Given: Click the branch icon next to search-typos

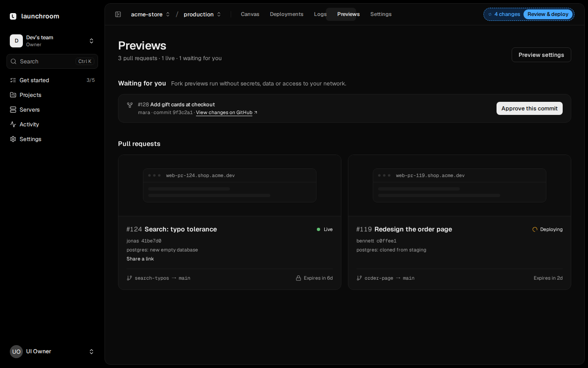Looking at the screenshot, I should pos(129,278).
